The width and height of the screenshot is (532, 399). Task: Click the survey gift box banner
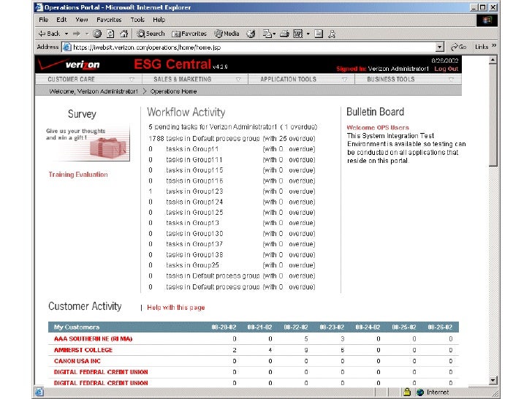click(x=88, y=143)
